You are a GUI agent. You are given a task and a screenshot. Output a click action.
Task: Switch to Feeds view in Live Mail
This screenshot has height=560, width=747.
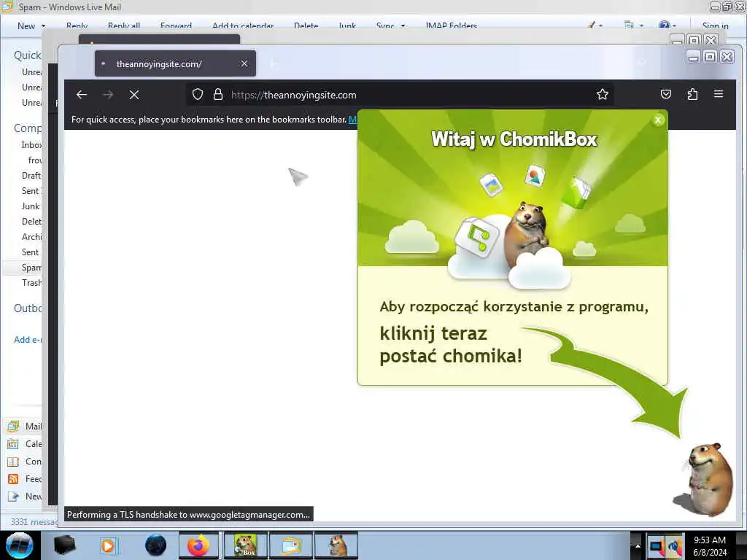point(25,479)
